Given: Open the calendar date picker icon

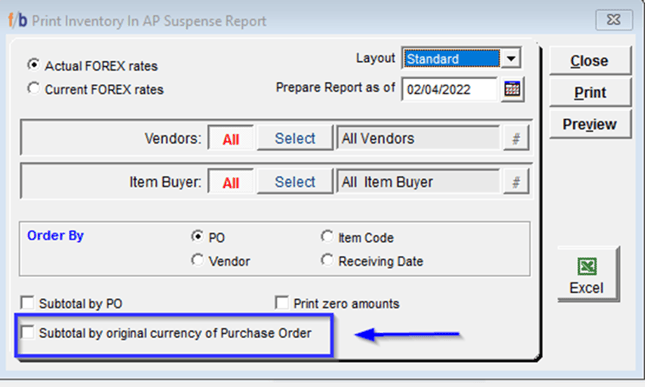Looking at the screenshot, I should (x=512, y=89).
